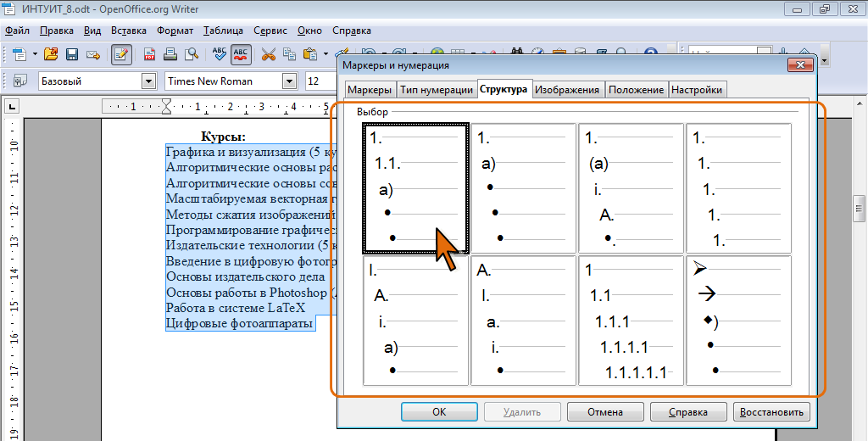
Task: Click the Удалить button
Action: [522, 412]
